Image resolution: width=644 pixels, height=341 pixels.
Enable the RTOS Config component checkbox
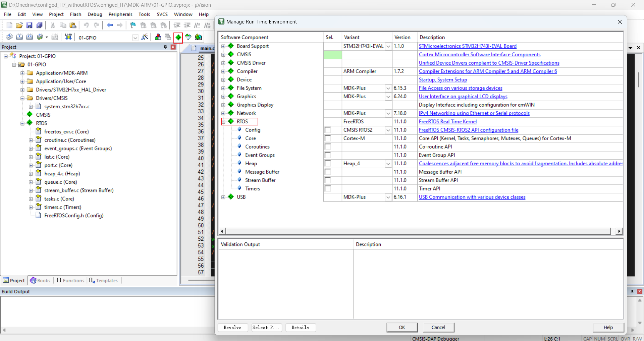[328, 130]
